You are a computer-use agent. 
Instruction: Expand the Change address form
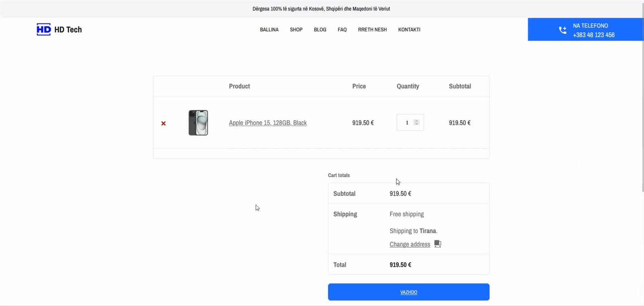pos(410,244)
